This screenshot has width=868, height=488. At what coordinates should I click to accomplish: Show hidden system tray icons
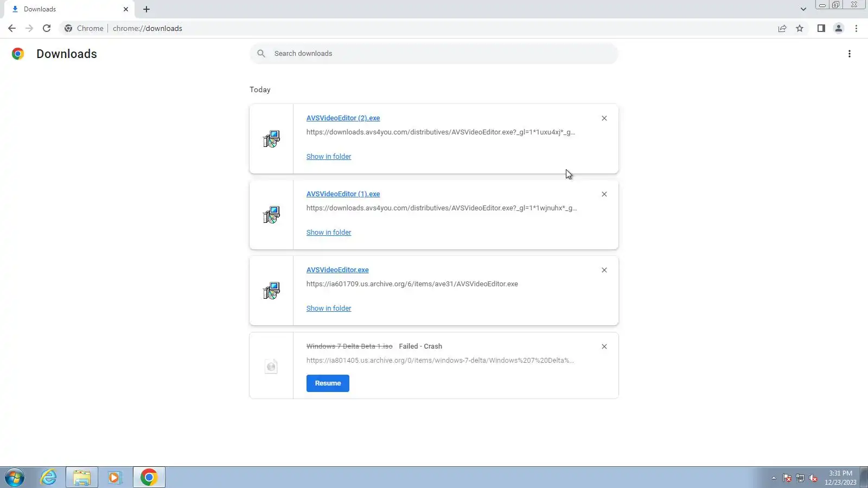point(774,478)
